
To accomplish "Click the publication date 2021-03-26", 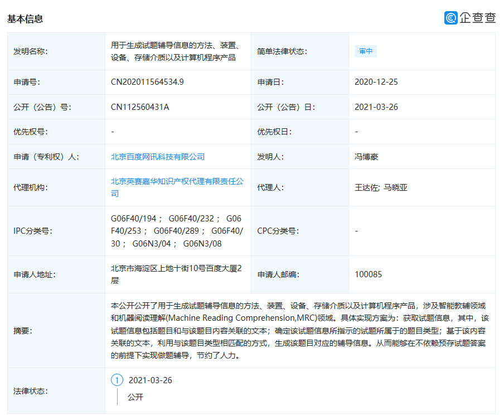I will [377, 107].
